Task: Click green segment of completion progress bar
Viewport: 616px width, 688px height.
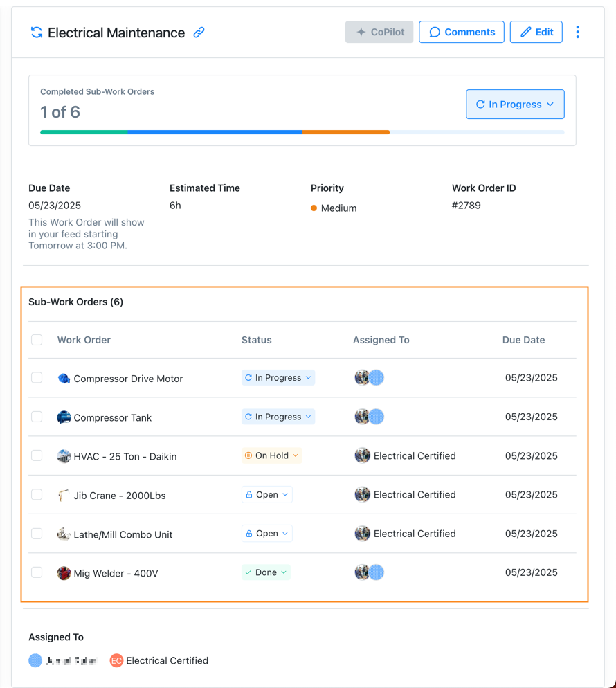Action: pos(84,132)
